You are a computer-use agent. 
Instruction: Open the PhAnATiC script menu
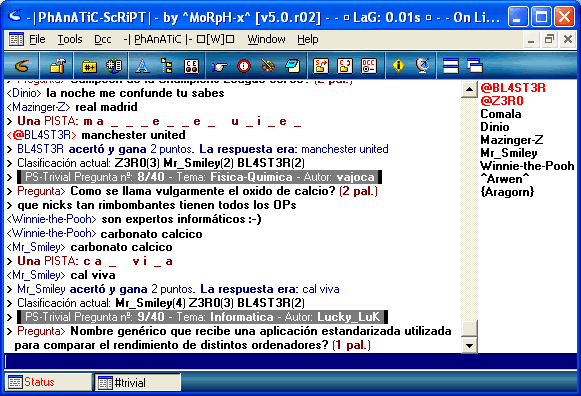pyautogui.click(x=179, y=39)
